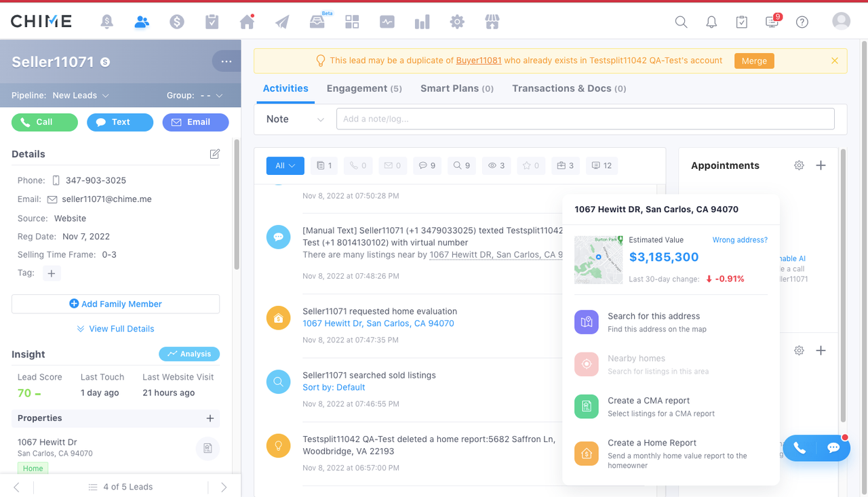
Task: Click the Appointments settings gear icon
Action: (799, 165)
